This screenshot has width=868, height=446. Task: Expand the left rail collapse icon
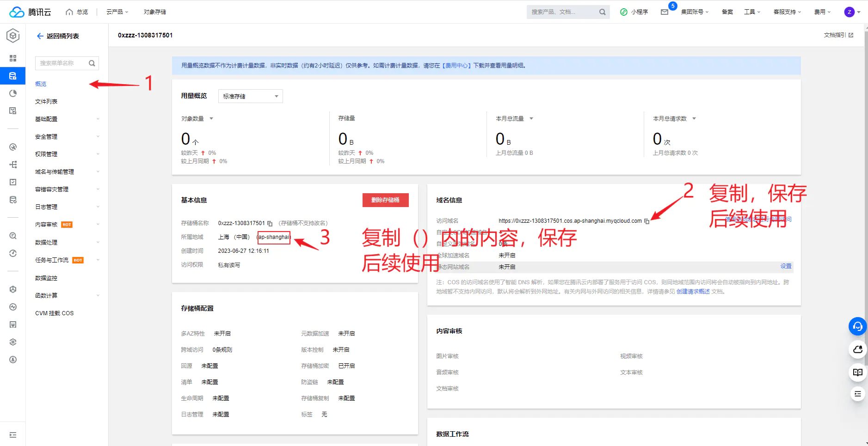click(x=13, y=435)
